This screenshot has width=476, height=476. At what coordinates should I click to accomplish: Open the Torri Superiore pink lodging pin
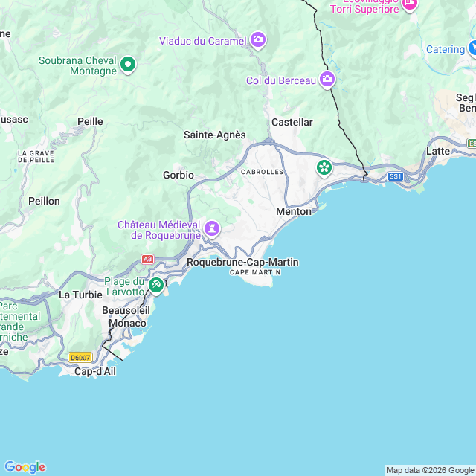click(410, 4)
